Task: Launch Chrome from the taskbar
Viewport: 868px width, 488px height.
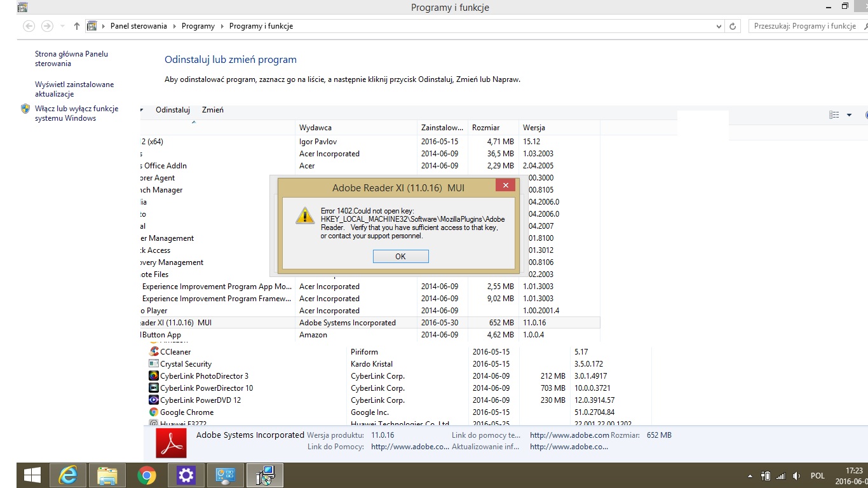Action: coord(147,475)
